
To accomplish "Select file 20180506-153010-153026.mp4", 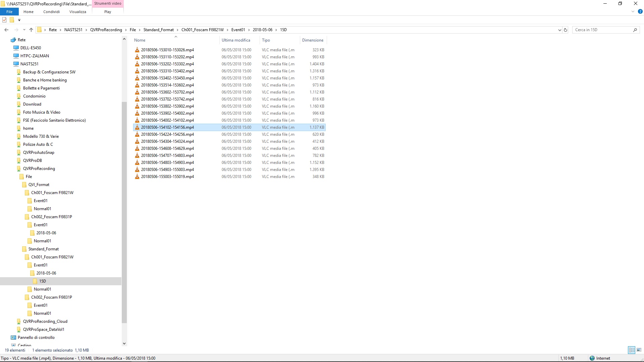I will coord(167,50).
